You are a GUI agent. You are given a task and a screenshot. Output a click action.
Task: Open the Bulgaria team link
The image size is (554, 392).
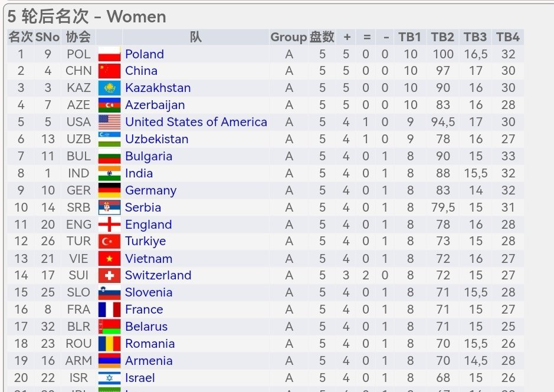point(149,156)
